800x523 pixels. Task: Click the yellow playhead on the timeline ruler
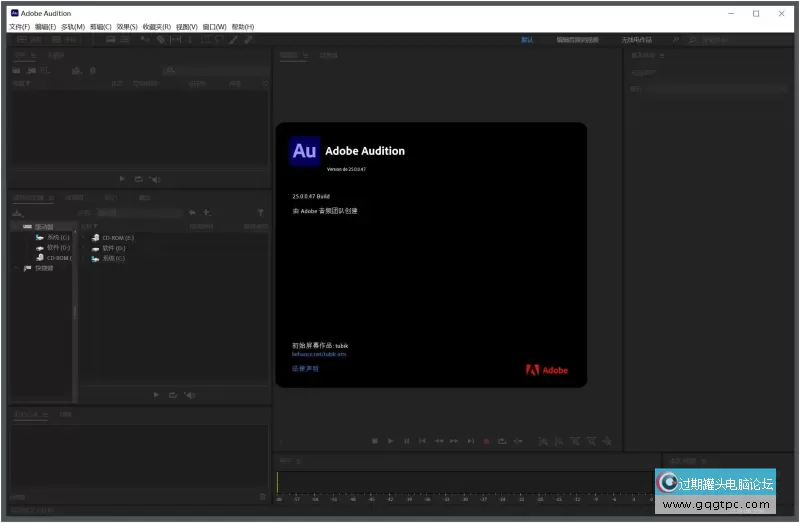tap(278, 481)
